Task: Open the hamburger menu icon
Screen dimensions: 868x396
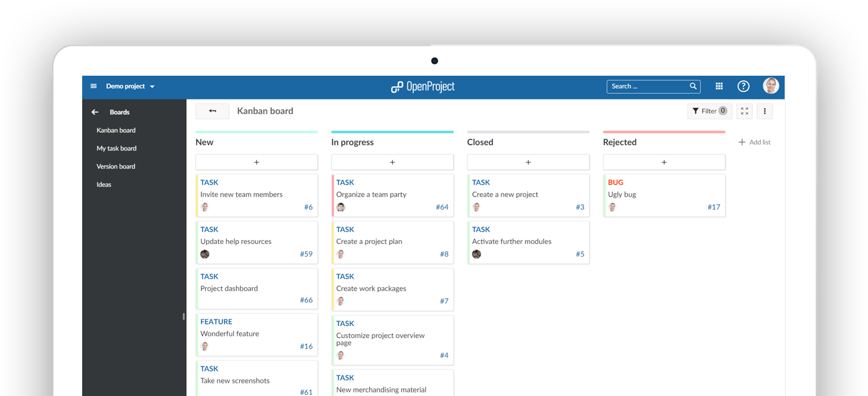Action: pos(94,86)
